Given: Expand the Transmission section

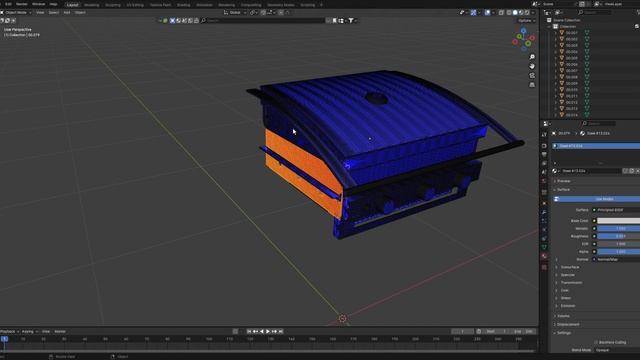Looking at the screenshot, I should (x=571, y=282).
